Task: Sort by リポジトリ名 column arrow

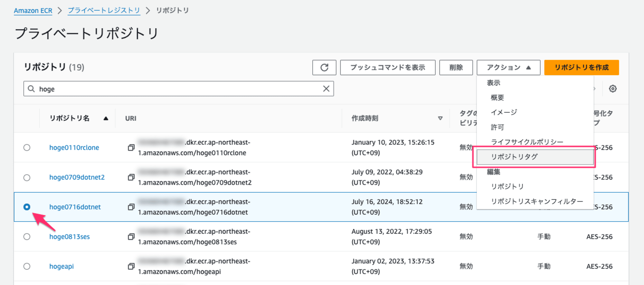Action: (x=106, y=119)
